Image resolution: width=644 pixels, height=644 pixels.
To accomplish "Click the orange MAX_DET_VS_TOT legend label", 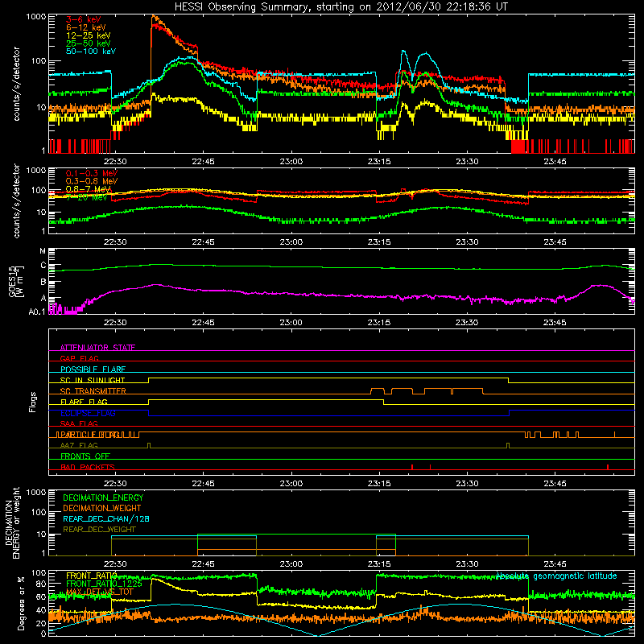I will click(100, 592).
